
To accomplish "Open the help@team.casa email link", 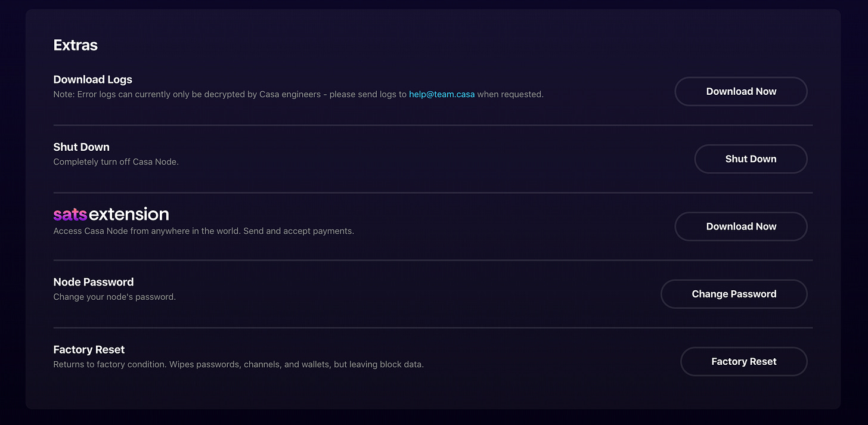I will 442,94.
